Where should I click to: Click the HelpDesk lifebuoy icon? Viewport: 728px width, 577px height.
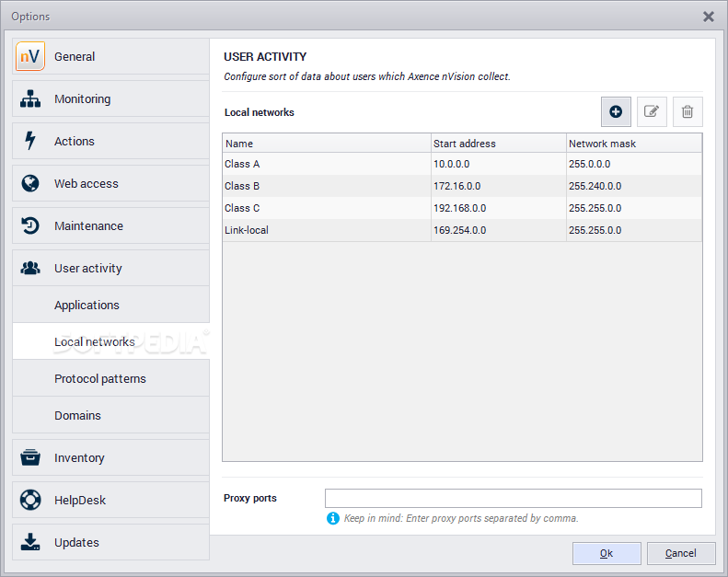coord(30,500)
